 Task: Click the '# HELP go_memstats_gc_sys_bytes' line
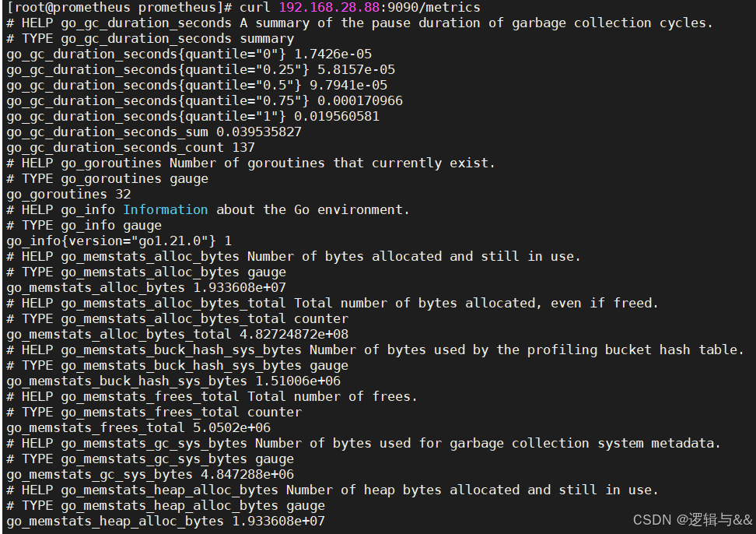[x=363, y=443]
